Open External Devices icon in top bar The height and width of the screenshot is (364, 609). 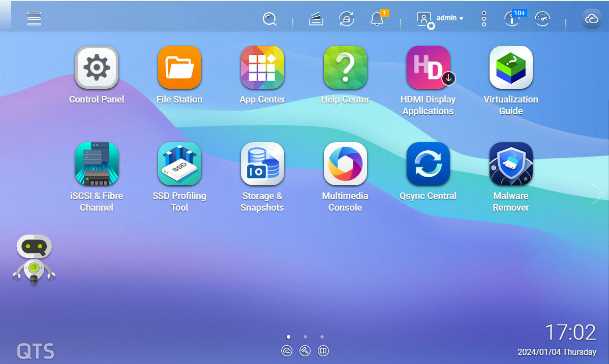[347, 19]
